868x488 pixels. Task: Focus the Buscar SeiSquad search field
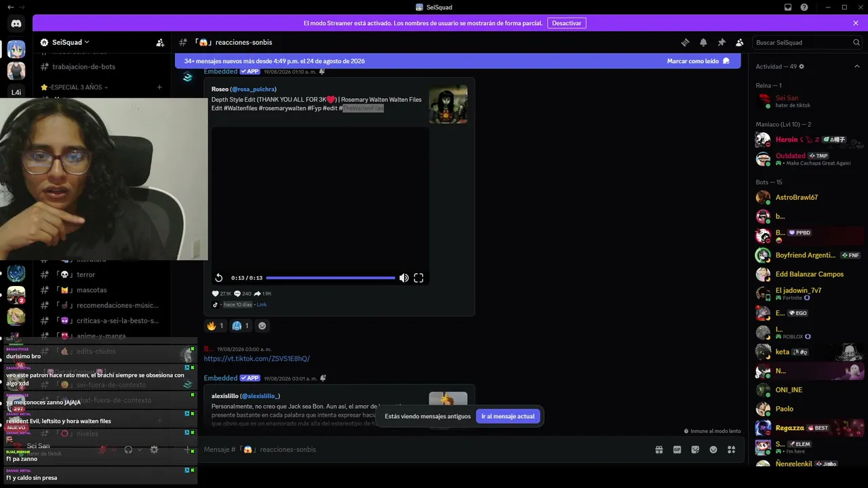(808, 42)
